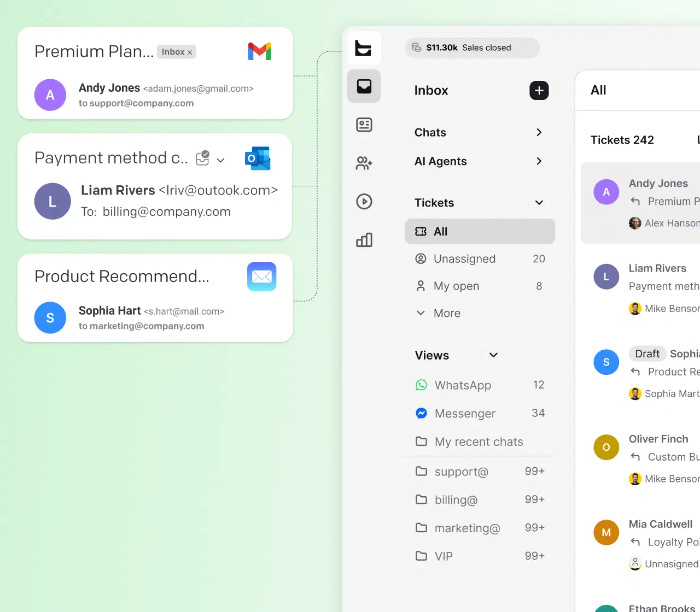Click the app logo at sidebar top

(x=364, y=48)
